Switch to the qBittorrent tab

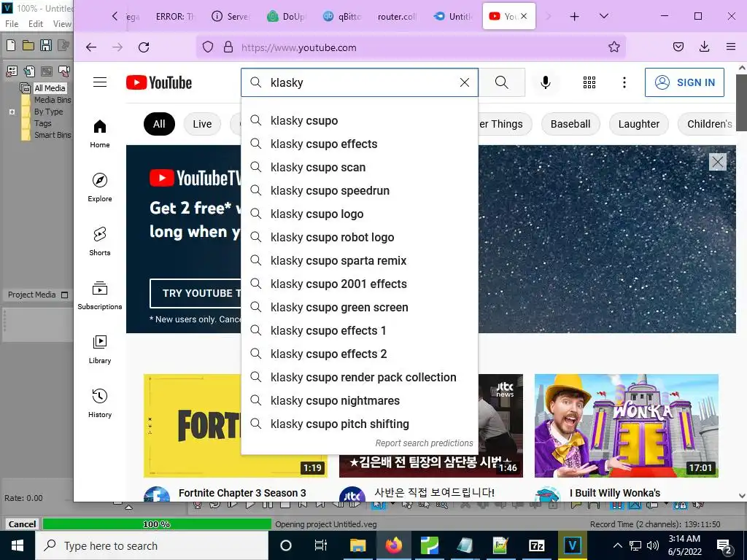342,16
